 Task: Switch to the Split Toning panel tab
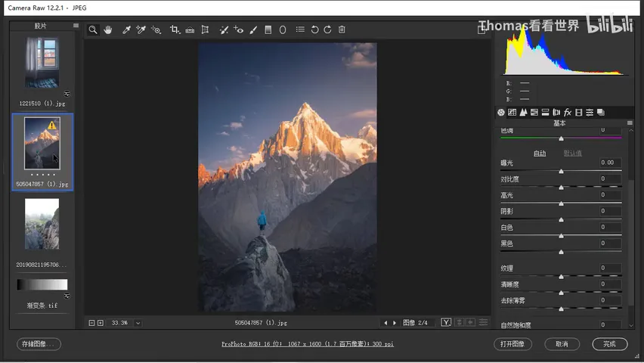[x=546, y=112]
